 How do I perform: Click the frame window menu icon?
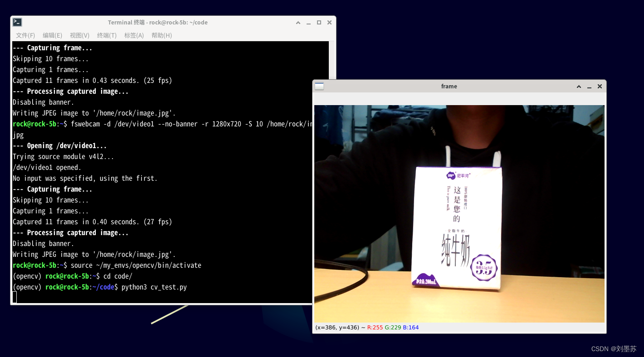click(319, 86)
